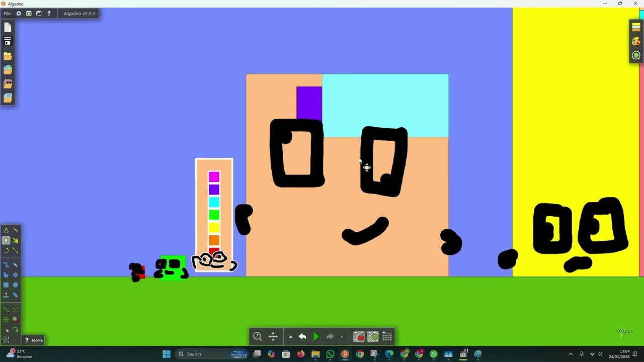Select the Box tool
The width and height of the screenshot is (644, 362).
click(6, 285)
